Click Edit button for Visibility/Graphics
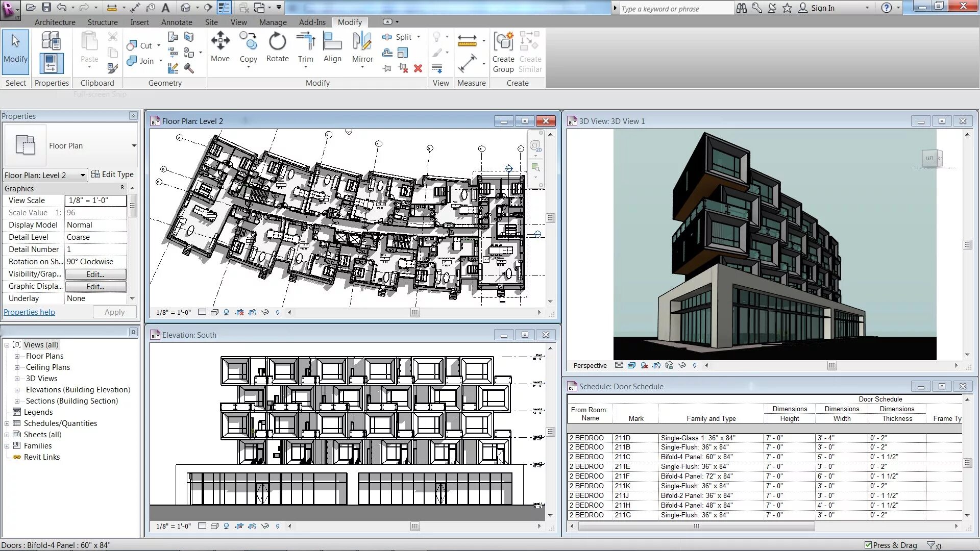Viewport: 980px width, 551px height. coord(95,274)
